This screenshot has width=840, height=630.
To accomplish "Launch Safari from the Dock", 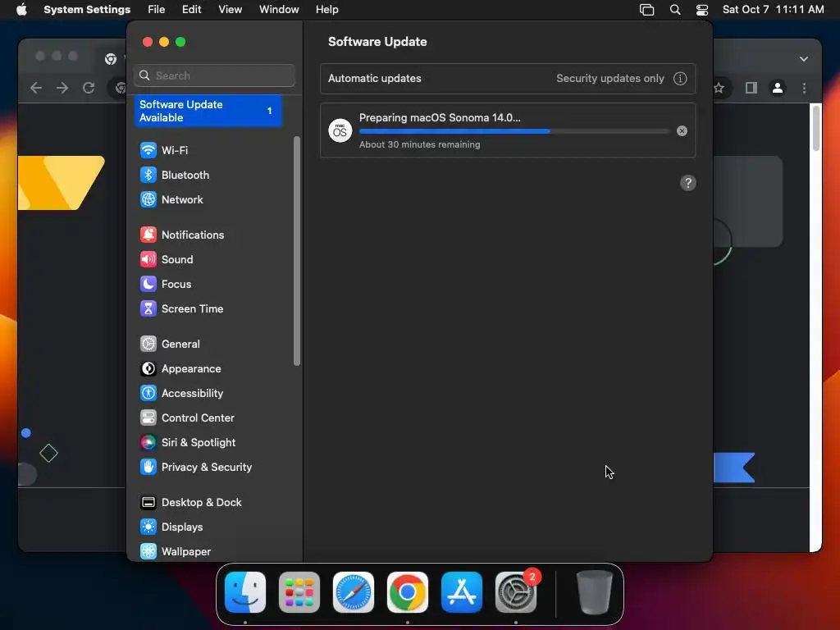I will tap(354, 592).
